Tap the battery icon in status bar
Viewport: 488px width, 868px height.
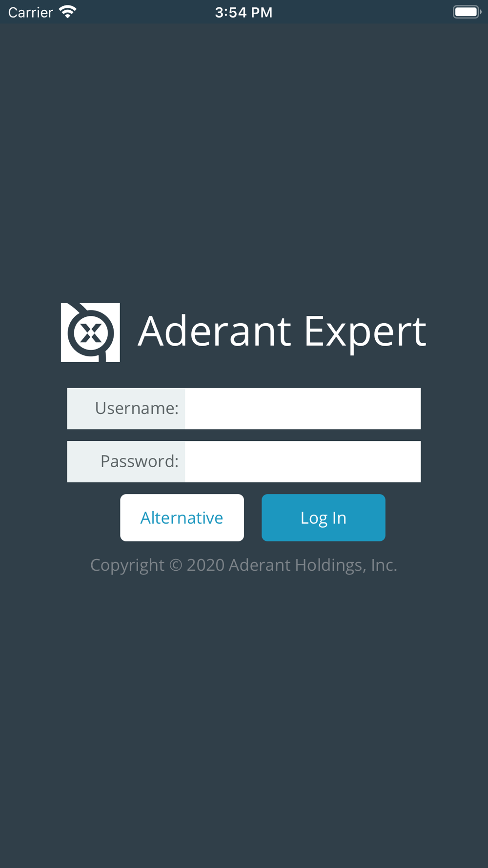467,12
